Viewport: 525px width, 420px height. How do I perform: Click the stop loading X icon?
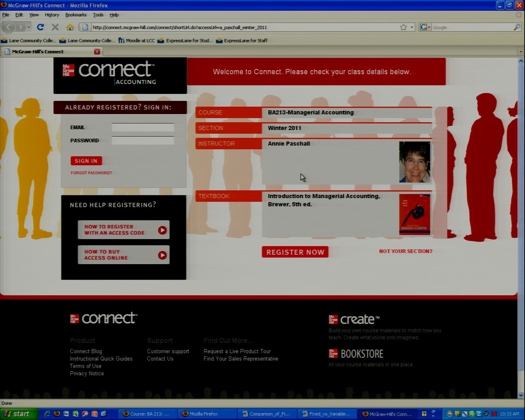click(x=55, y=27)
